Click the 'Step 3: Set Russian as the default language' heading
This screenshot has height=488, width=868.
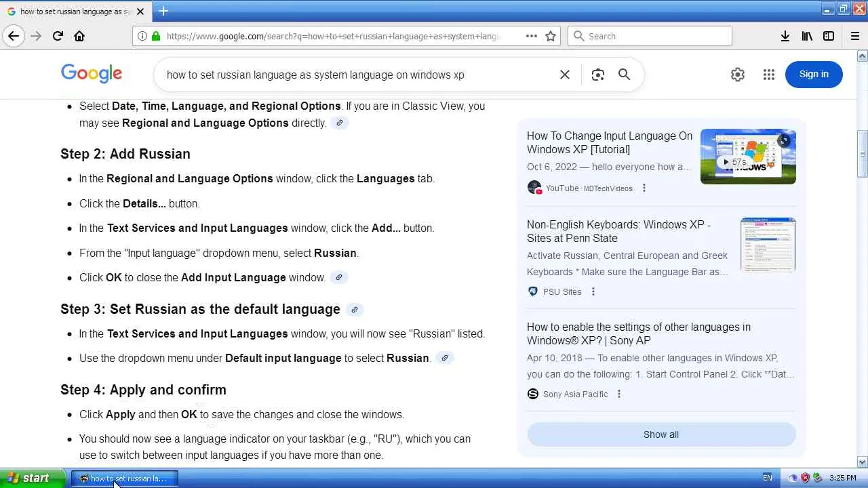[x=200, y=309]
